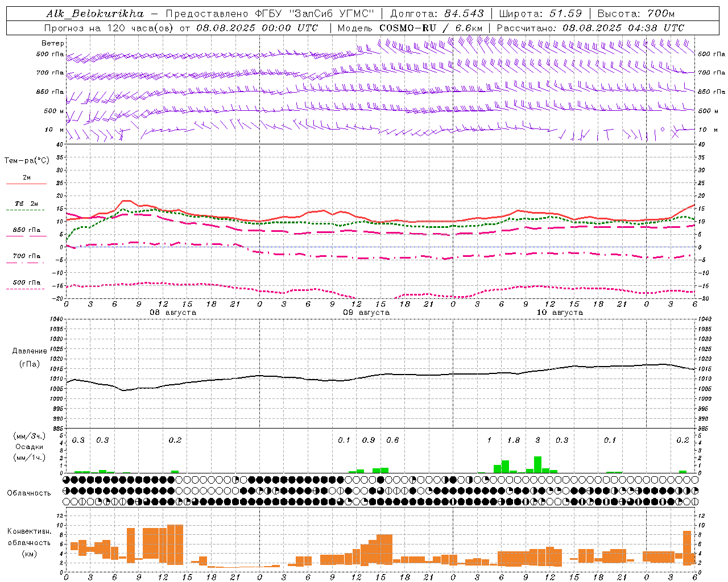The image size is (728, 582).
Task: Select the Тем-ра(°C) panel label
Action: 27,161
